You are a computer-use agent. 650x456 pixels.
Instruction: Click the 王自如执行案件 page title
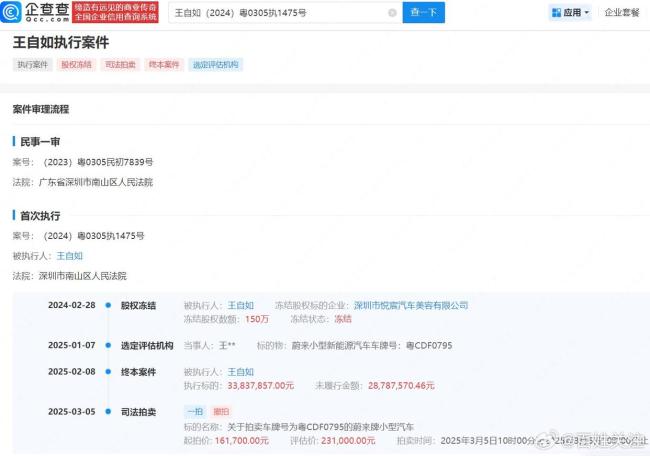[61, 43]
